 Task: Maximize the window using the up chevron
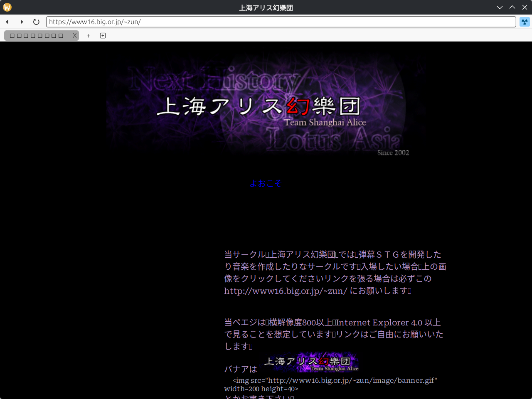coord(512,7)
